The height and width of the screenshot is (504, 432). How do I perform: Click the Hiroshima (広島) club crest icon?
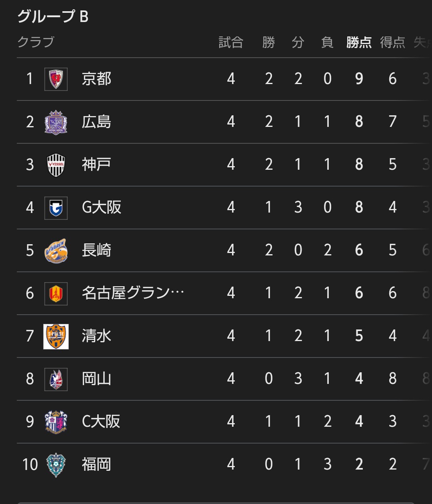coord(56,122)
